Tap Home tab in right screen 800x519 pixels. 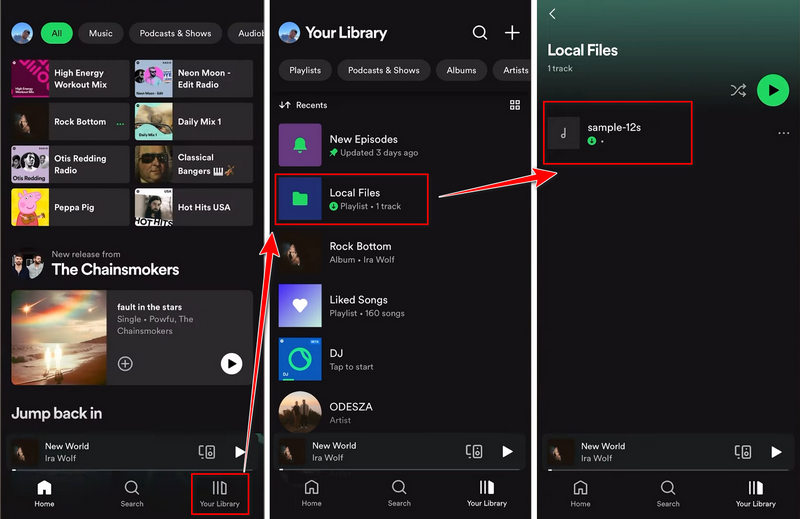[580, 493]
